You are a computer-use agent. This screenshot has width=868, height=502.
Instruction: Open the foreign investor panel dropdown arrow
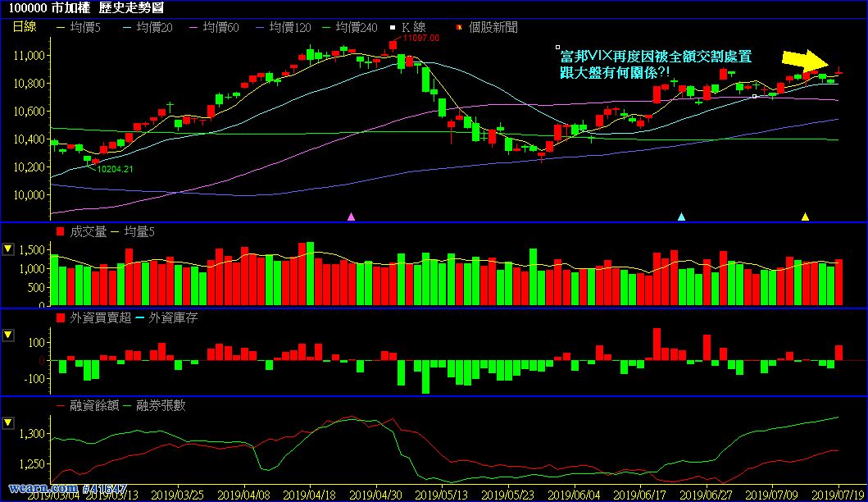8,335
